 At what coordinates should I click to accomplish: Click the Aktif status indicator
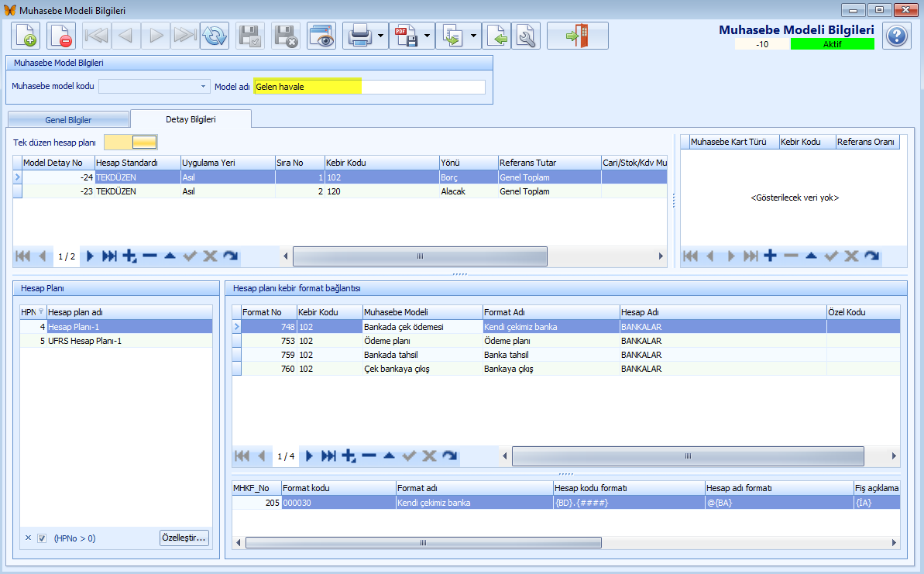[832, 44]
